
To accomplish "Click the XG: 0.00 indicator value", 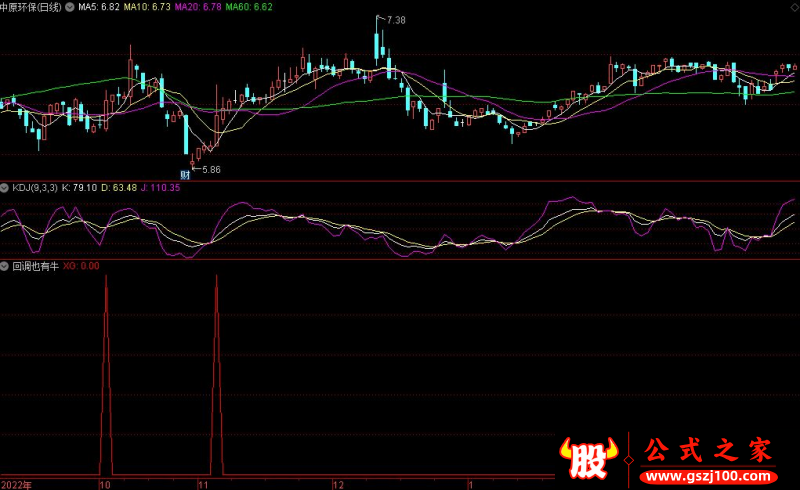I will (81, 266).
